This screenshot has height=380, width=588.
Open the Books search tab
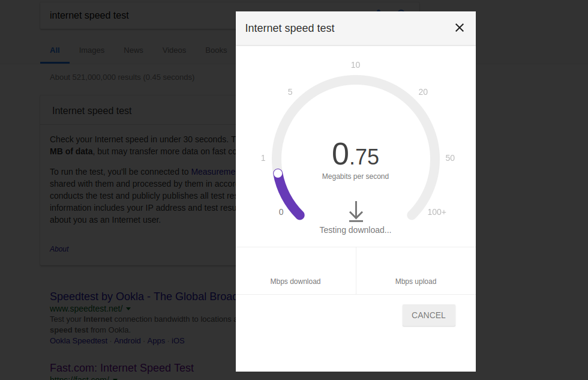click(216, 50)
